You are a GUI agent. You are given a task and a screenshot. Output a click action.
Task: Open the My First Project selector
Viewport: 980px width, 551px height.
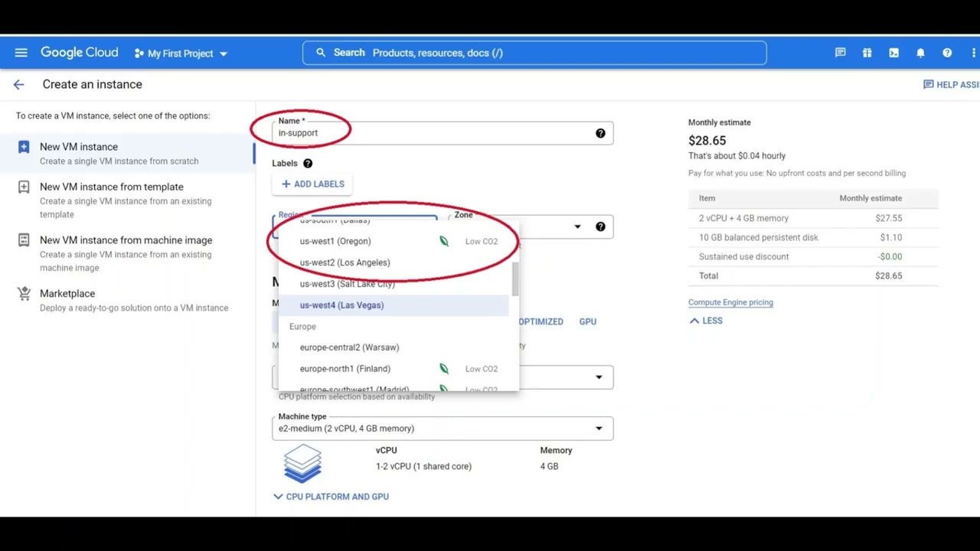pos(181,54)
